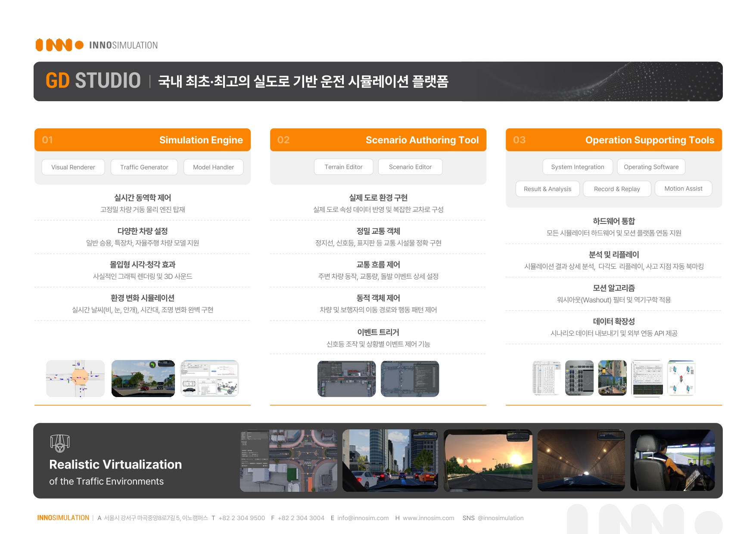Open the @innosimulation SNS handle
The width and height of the screenshot is (756, 534).
(x=501, y=518)
